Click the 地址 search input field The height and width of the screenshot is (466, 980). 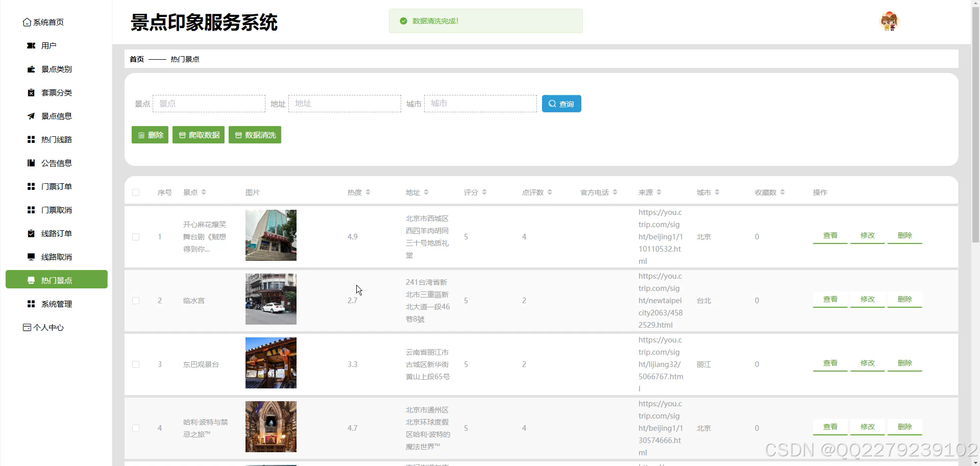click(345, 104)
